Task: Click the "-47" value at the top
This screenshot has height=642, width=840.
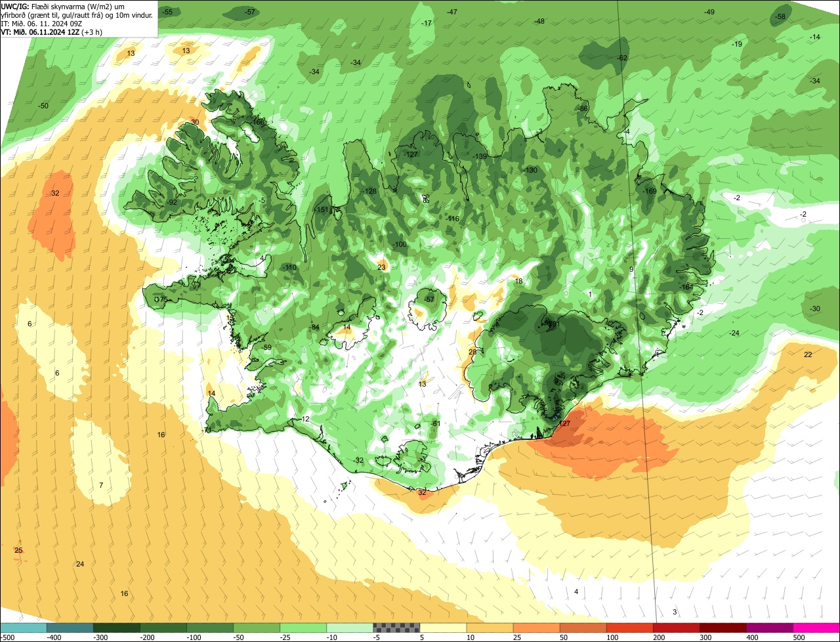Action: pos(452,12)
